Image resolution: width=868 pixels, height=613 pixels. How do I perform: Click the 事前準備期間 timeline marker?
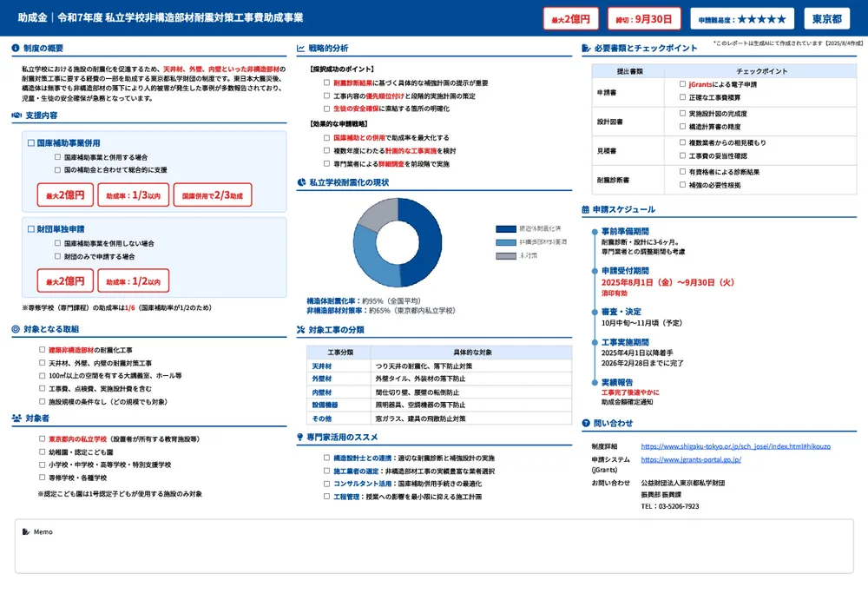tap(595, 232)
